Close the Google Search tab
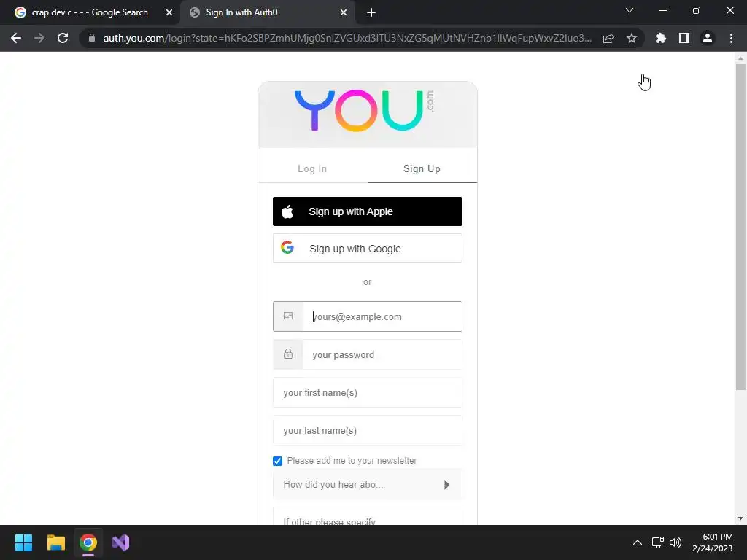The width and height of the screenshot is (747, 560). pos(169,12)
